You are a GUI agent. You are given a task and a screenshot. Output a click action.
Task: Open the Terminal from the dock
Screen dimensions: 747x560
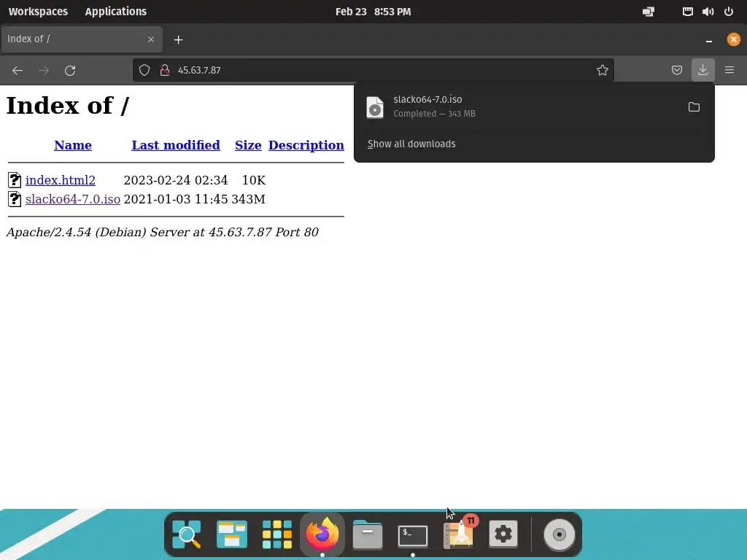[413, 535]
